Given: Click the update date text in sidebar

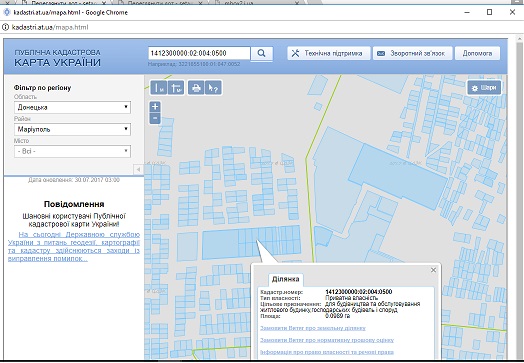Looking at the screenshot, I should pos(74,180).
